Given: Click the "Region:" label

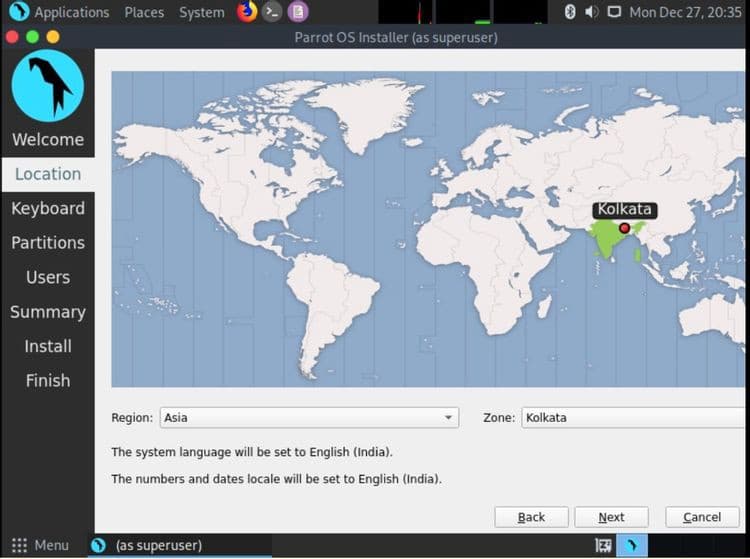Looking at the screenshot, I should 132,417.
